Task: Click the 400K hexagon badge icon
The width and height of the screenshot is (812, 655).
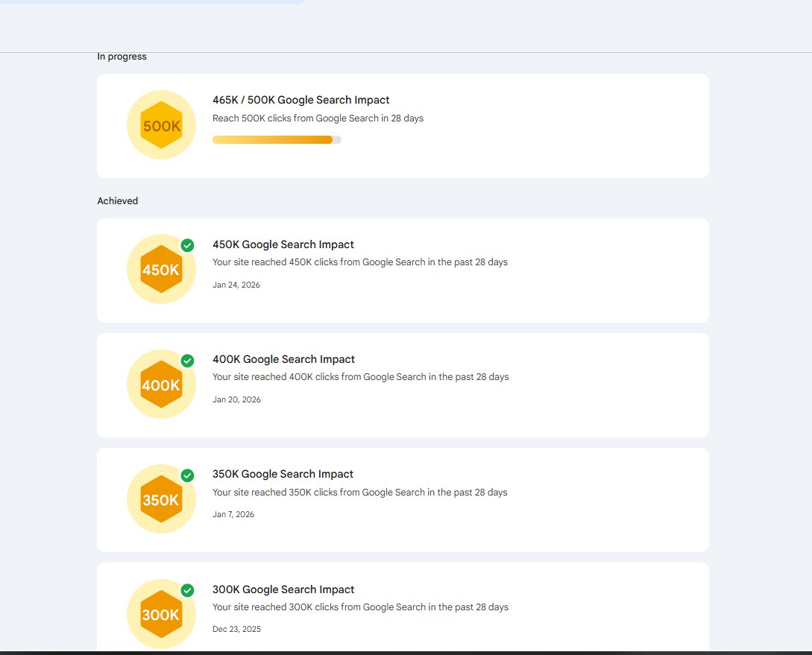Action: coord(161,385)
